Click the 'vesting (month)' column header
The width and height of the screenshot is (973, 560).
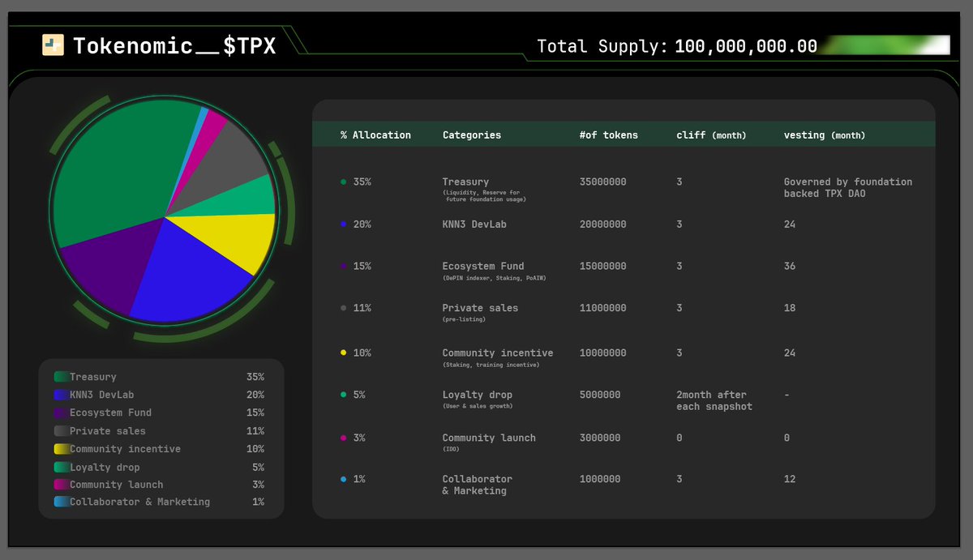click(825, 135)
